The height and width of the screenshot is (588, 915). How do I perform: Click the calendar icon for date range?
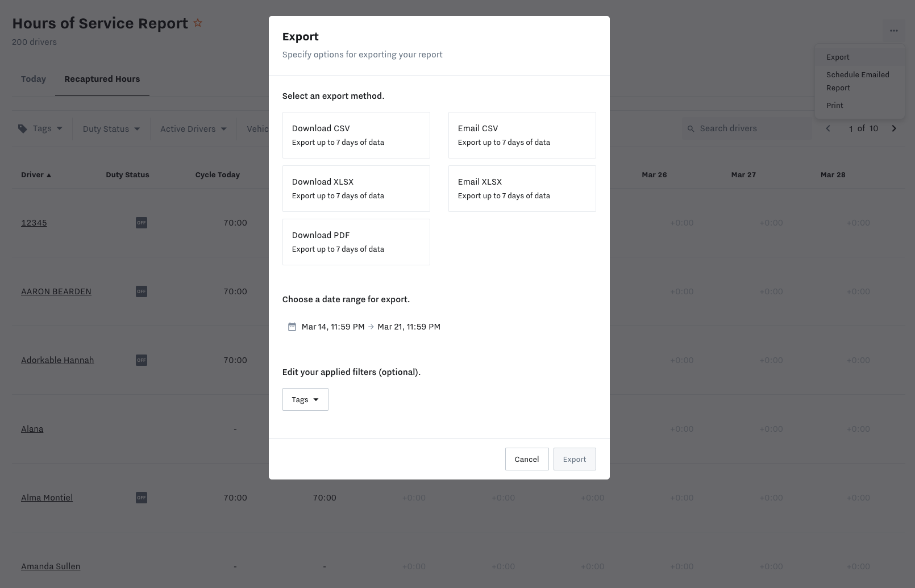292,327
